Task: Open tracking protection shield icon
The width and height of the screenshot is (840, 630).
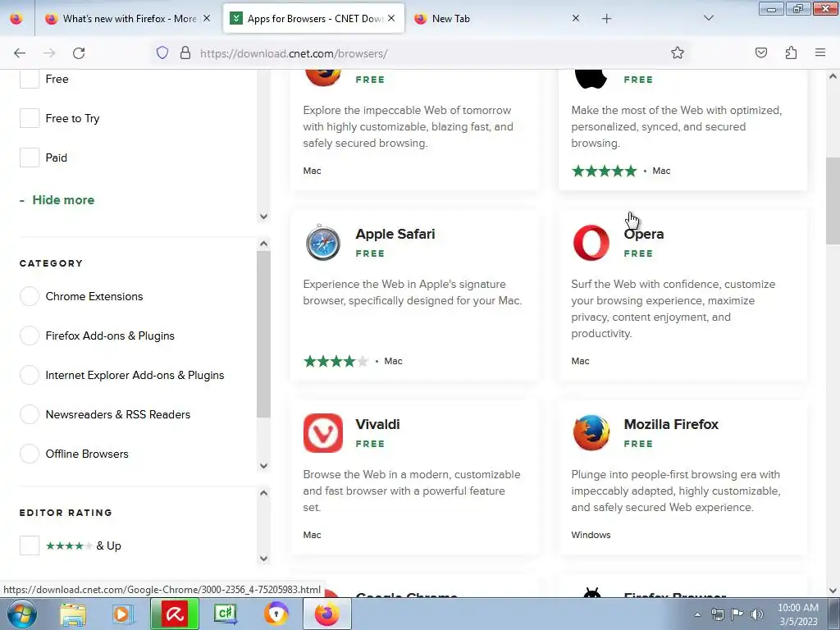Action: tap(162, 53)
